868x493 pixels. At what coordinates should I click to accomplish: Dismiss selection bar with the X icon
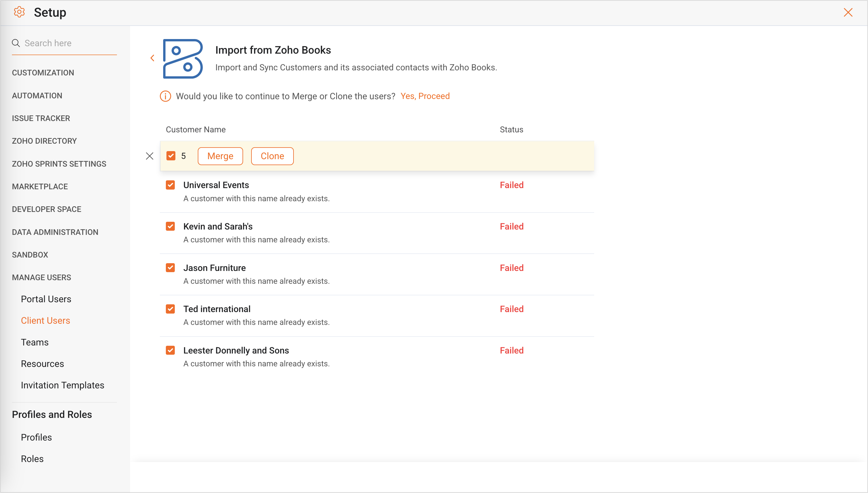click(149, 156)
